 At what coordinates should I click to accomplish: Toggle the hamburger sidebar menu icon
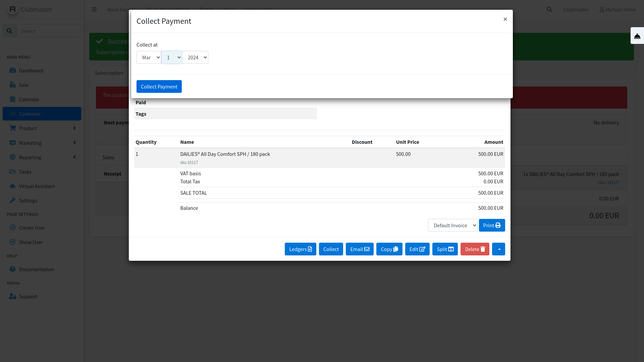tap(94, 9)
